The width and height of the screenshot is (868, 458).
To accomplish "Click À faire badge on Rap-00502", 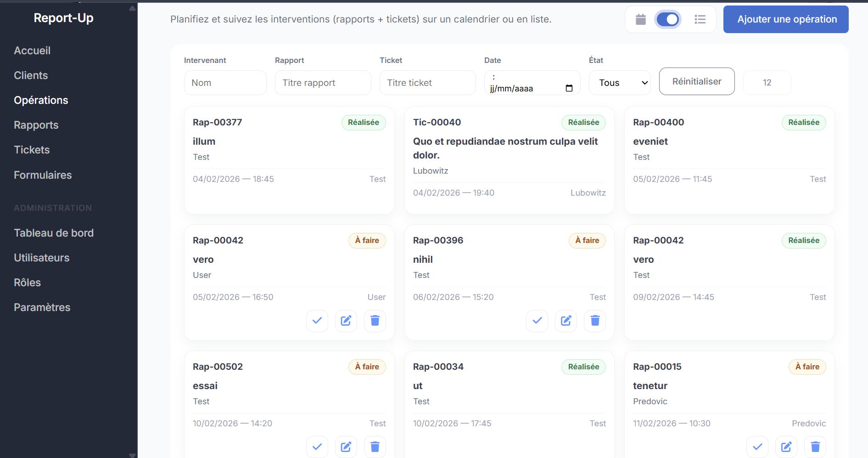I will coord(367,367).
